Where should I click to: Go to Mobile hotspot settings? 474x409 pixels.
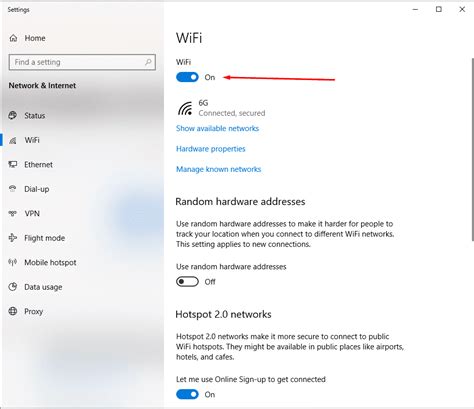[x=50, y=263]
